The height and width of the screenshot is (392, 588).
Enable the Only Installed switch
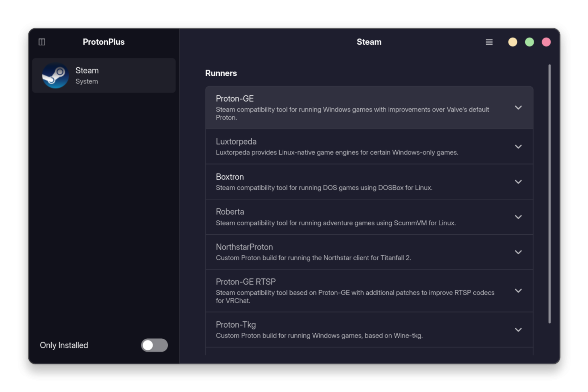tap(154, 346)
